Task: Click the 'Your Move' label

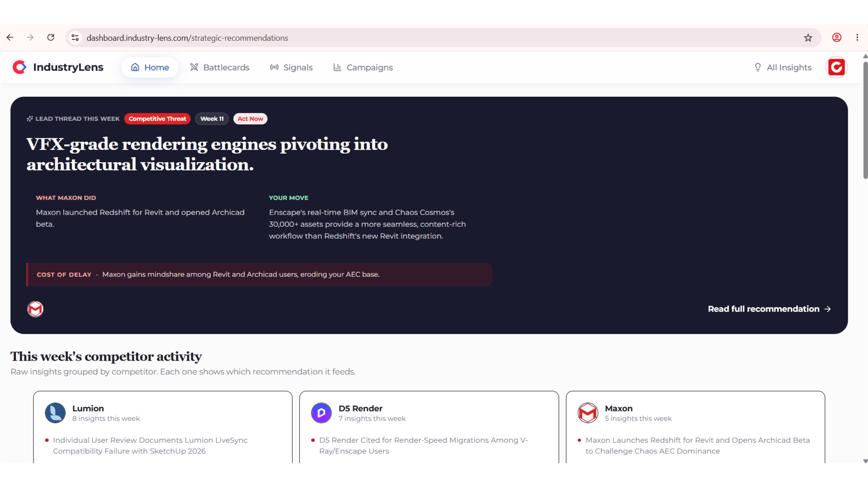Action: 288,198
